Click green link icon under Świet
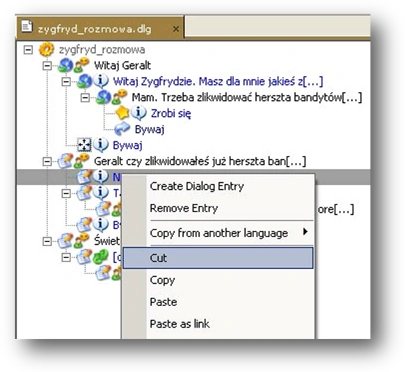Viewport: 405px width, 372px height. (x=100, y=257)
